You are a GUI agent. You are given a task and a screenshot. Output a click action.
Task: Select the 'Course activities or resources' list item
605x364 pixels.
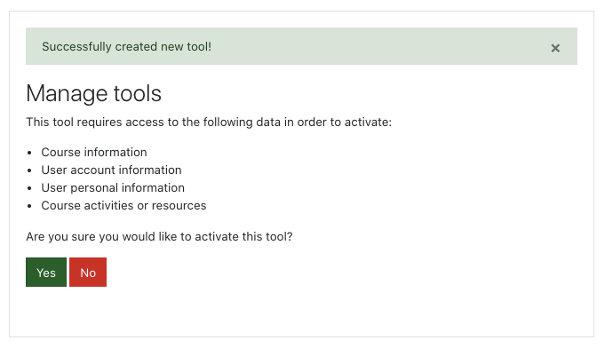tap(123, 205)
